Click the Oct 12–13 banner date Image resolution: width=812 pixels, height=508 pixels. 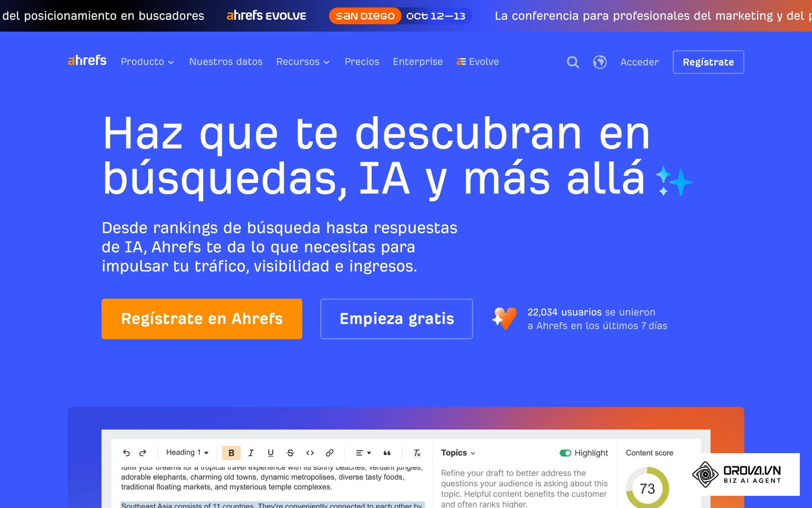pyautogui.click(x=436, y=16)
